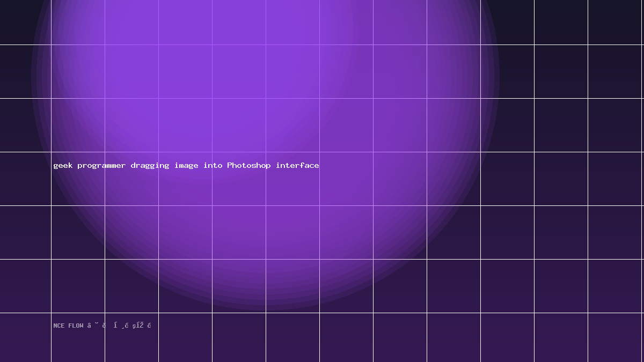Click the garbled symbols after "NCE FLOW"
Screen dimensions: 644x362
click(119, 326)
